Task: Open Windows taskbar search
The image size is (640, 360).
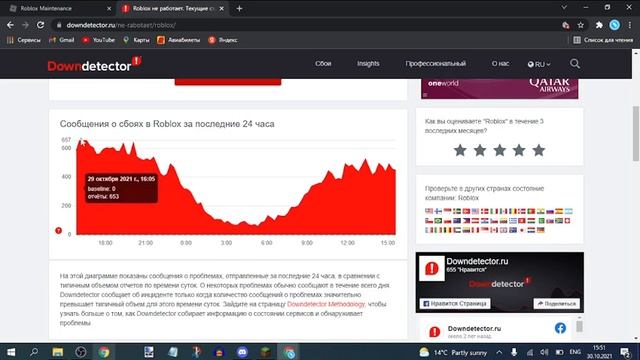Action: tap(34, 352)
